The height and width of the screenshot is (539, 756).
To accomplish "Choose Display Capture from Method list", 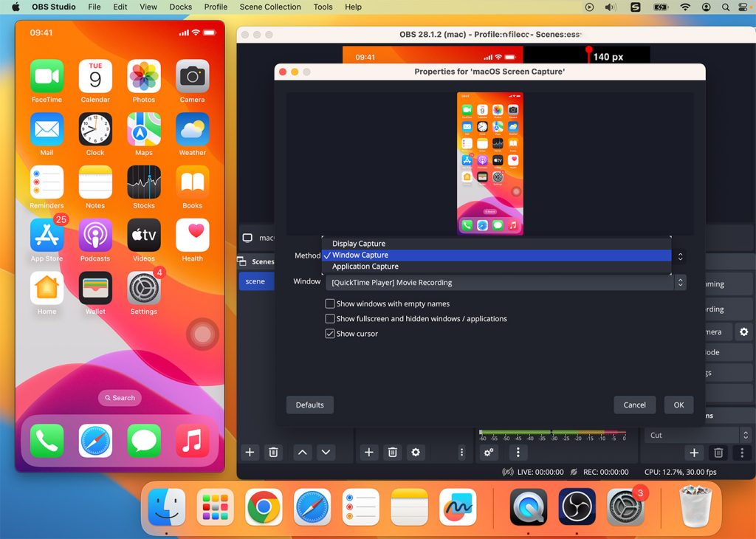I will [x=359, y=244].
